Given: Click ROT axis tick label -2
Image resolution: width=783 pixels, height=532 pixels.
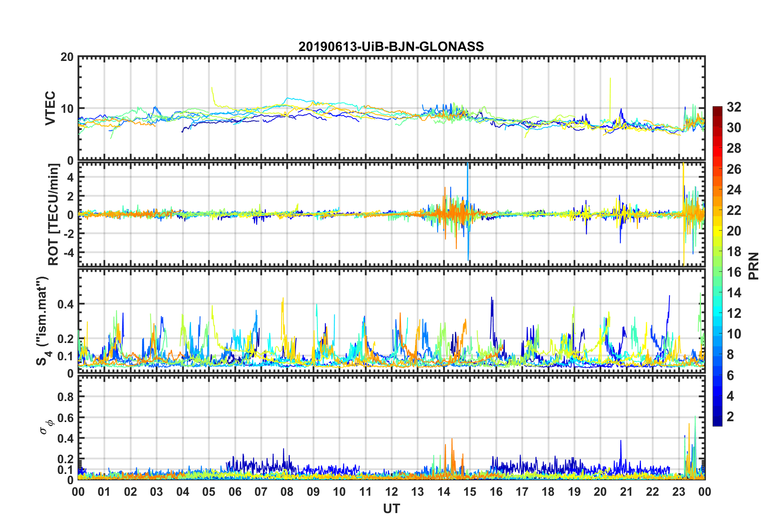Looking at the screenshot, I should tap(68, 233).
